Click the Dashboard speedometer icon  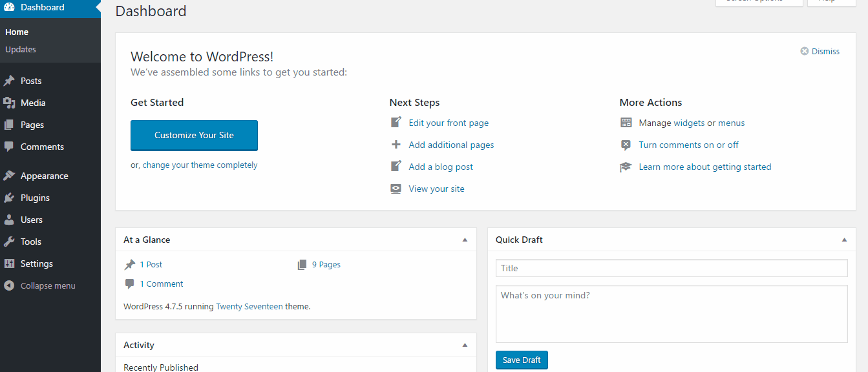point(10,7)
